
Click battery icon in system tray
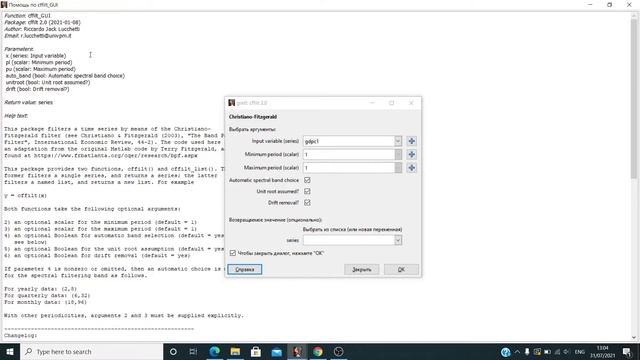(x=547, y=352)
